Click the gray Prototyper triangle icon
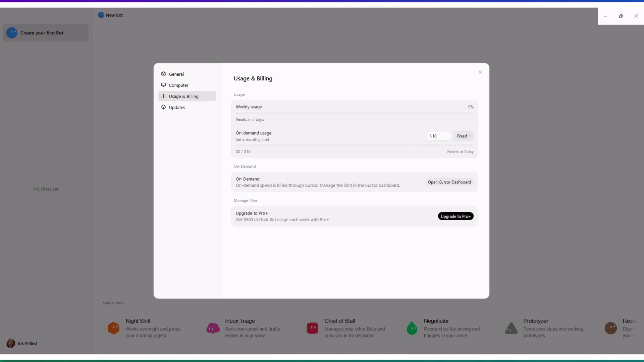Viewport: 644px width, 362px height. click(x=511, y=328)
